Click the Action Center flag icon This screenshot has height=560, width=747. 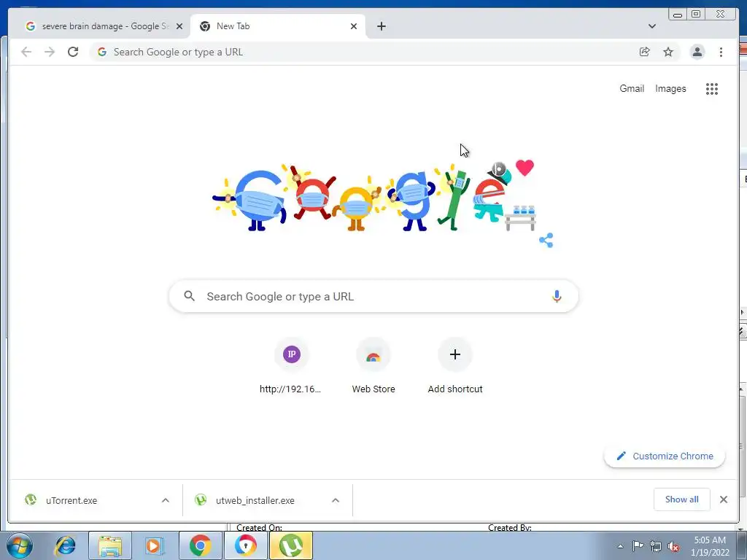638,546
